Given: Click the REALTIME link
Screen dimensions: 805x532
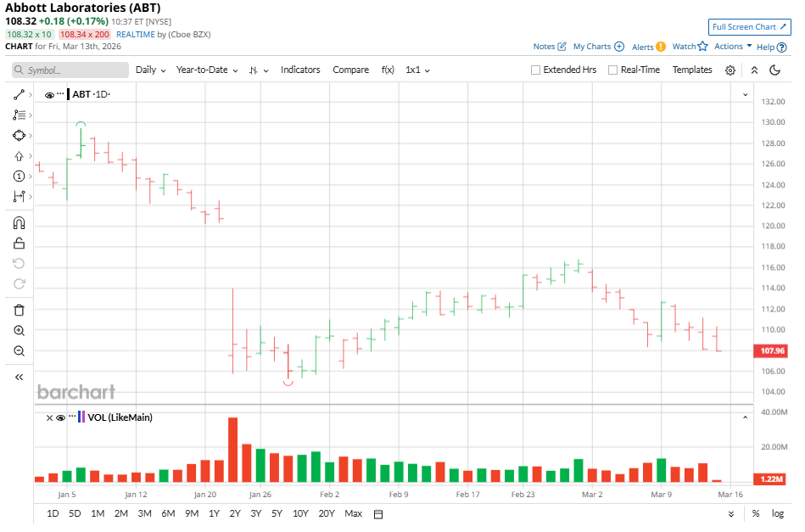Looking at the screenshot, I should [135, 35].
